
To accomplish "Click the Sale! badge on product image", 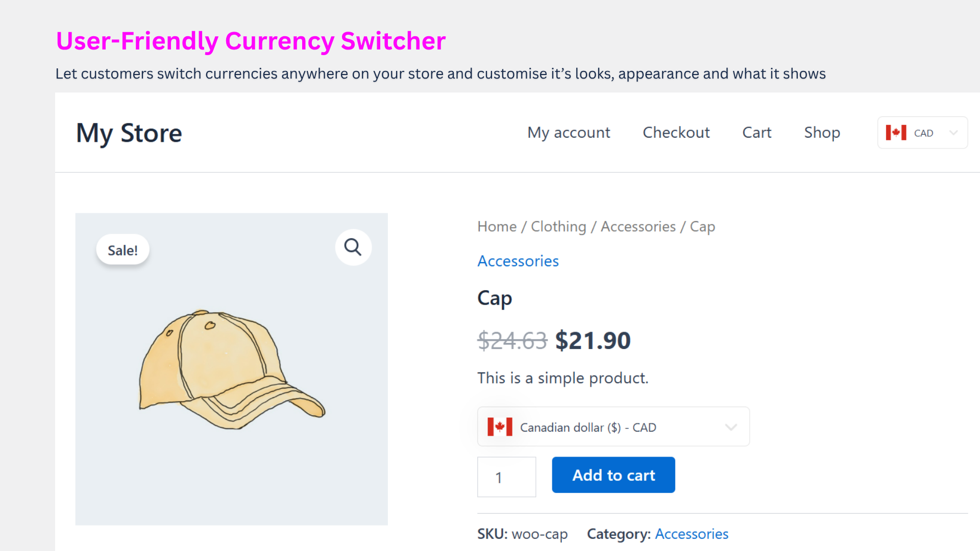I will click(122, 250).
